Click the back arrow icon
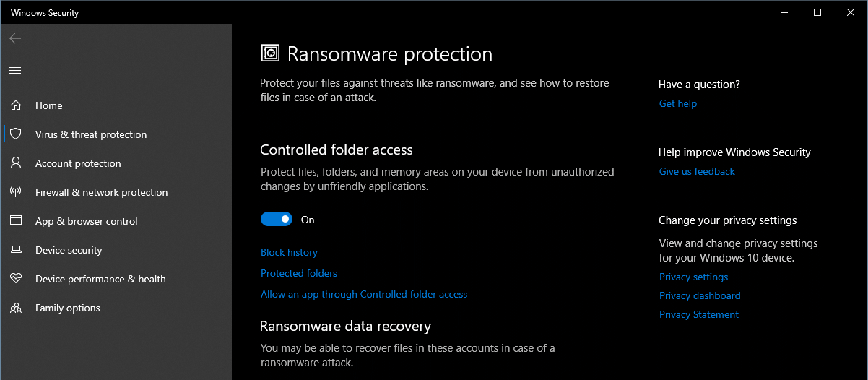Viewport: 868px width, 380px height. coord(15,38)
